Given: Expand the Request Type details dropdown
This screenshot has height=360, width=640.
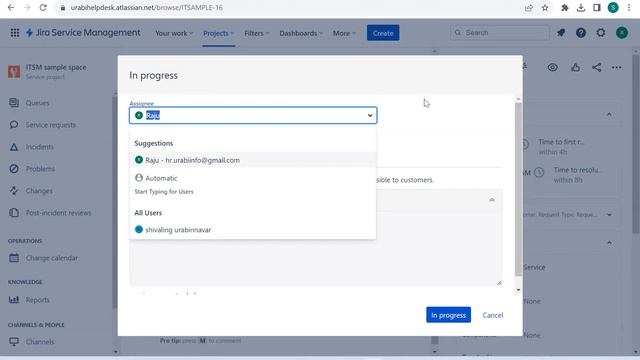Looking at the screenshot, I should coord(609,215).
